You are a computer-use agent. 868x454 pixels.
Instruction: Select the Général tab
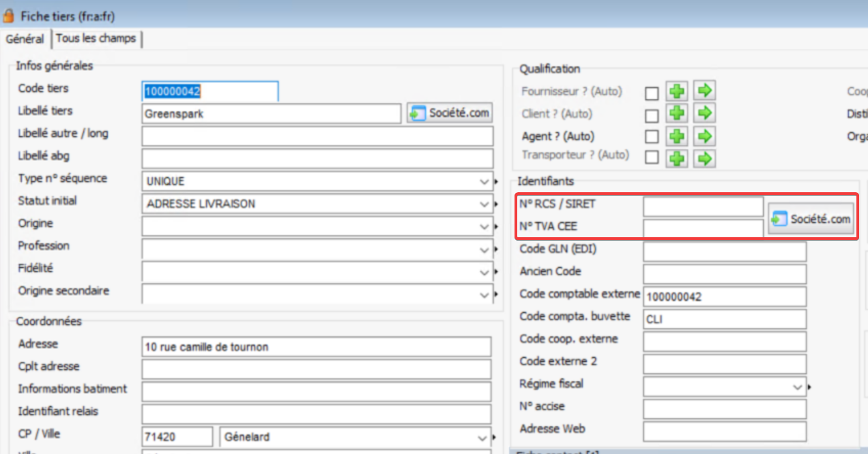(25, 40)
